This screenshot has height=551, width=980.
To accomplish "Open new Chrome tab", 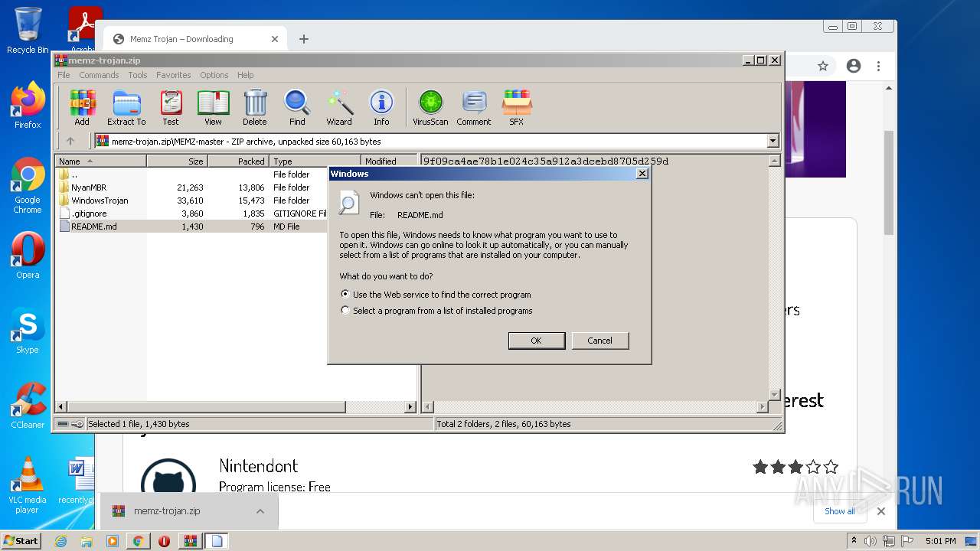I will (304, 39).
